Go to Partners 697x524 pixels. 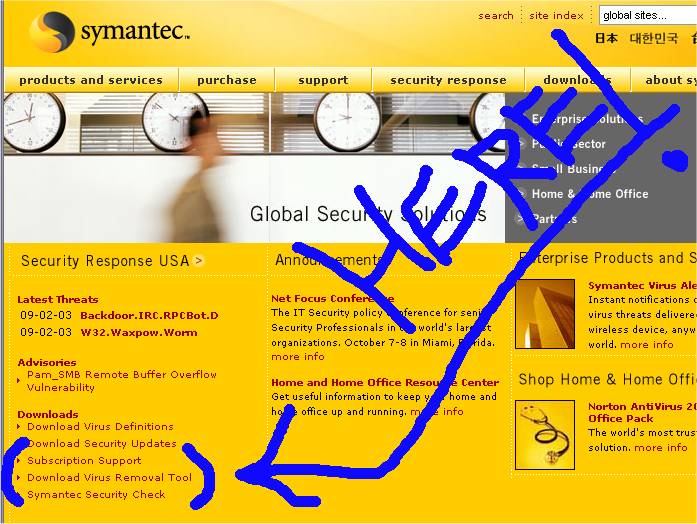point(554,219)
